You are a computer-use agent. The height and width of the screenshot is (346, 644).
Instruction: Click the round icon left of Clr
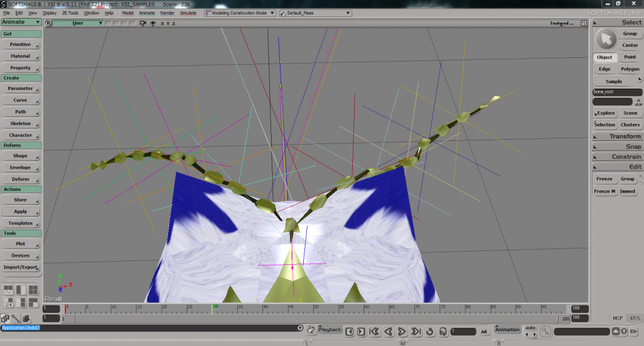624,331
